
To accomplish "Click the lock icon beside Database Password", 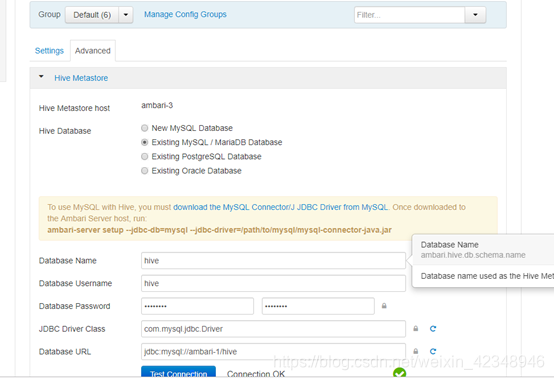I will [x=384, y=306].
